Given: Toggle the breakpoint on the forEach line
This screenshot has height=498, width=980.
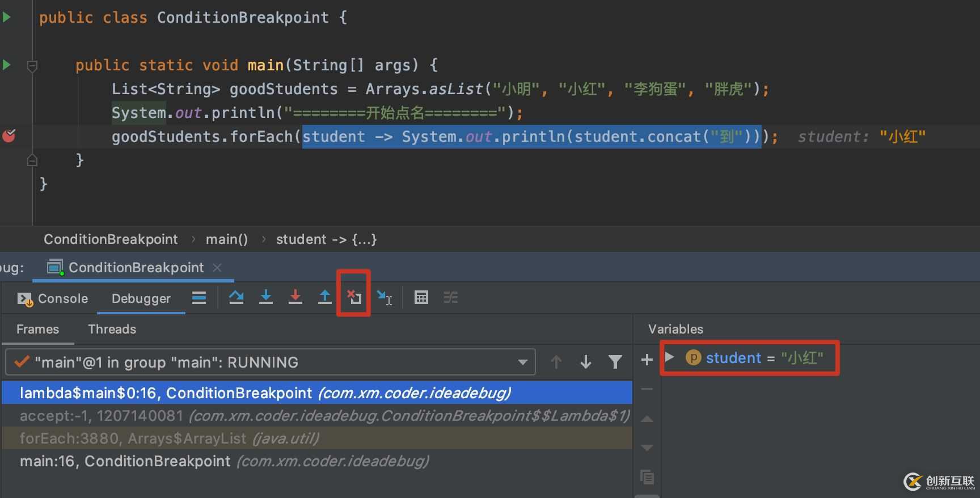Looking at the screenshot, I should 9,136.
